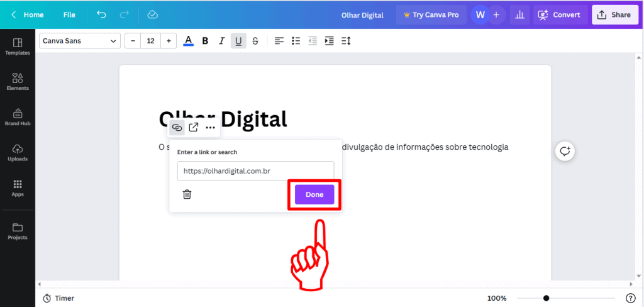Click the help question mark icon
This screenshot has width=644, height=307.
[630, 298]
